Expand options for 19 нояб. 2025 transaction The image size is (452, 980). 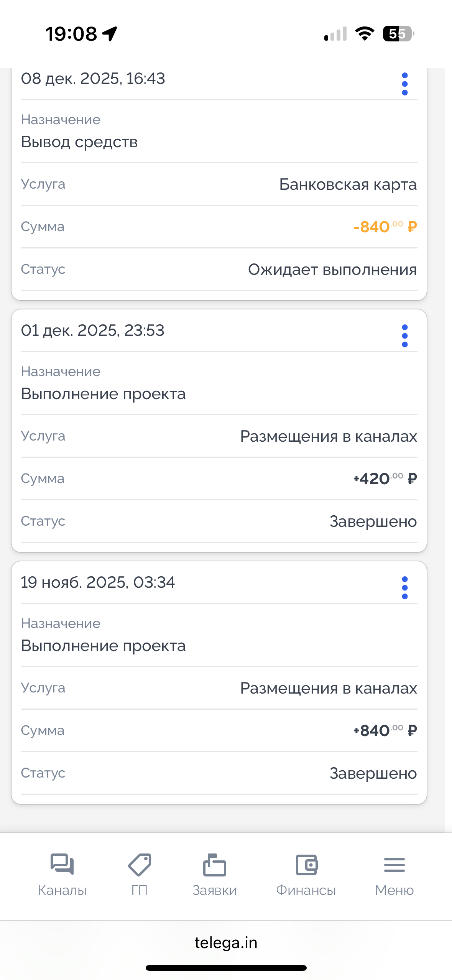(404, 588)
